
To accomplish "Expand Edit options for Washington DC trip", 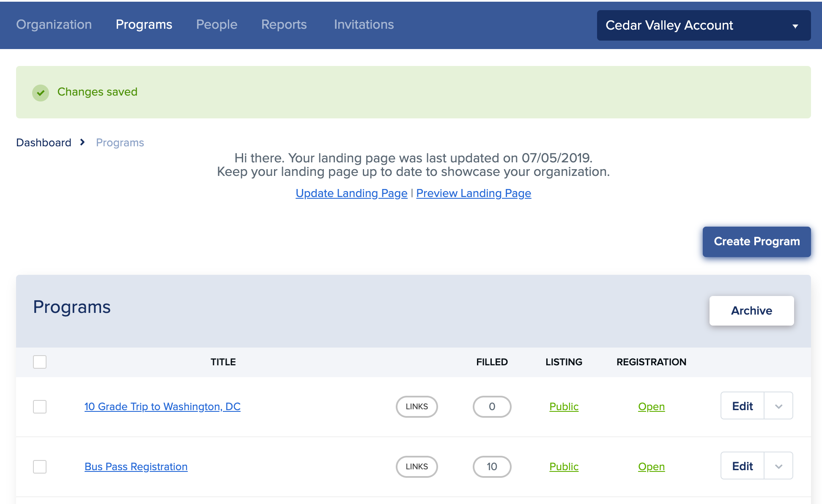I will tap(778, 406).
